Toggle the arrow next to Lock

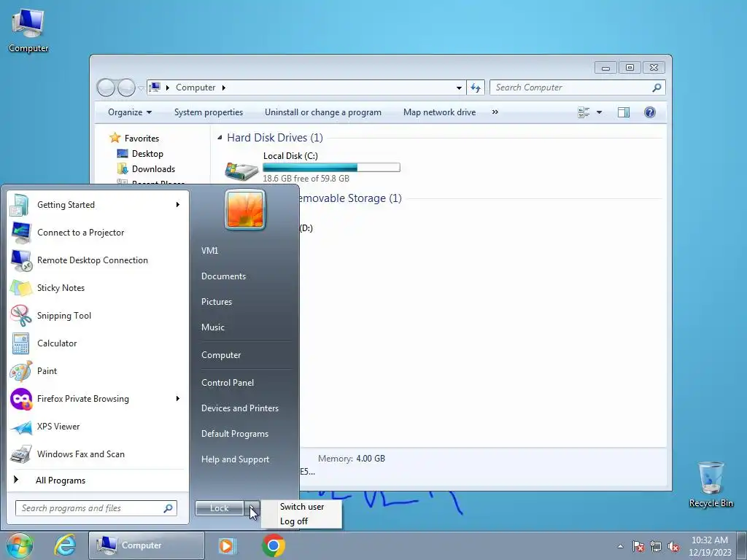pos(252,508)
